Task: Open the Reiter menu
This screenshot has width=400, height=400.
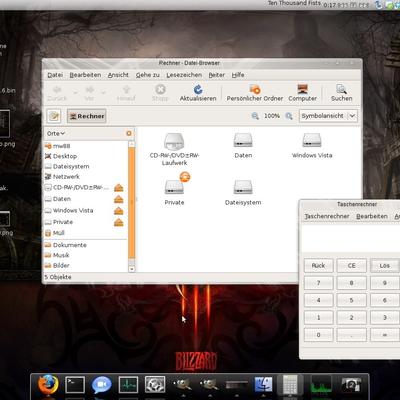Action: (217, 75)
